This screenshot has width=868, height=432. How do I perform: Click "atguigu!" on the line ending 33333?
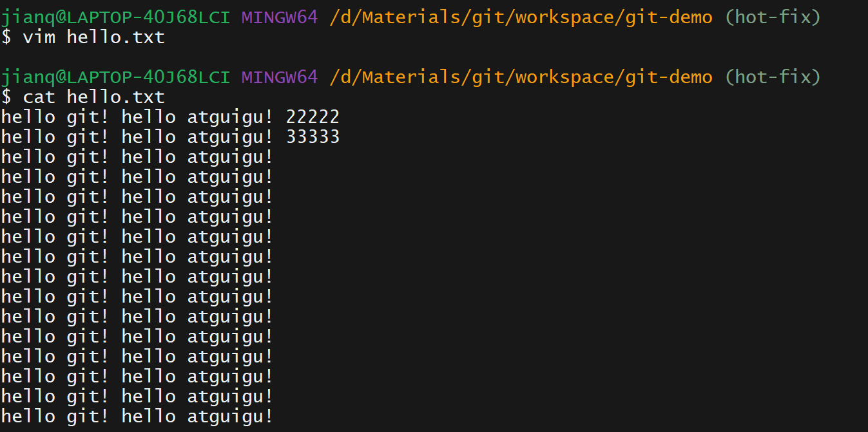(230, 138)
